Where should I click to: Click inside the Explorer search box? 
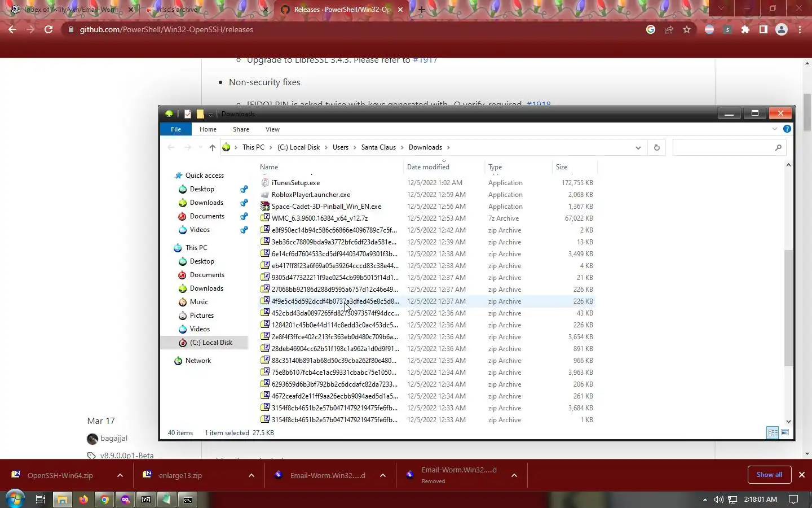pyautogui.click(x=724, y=147)
